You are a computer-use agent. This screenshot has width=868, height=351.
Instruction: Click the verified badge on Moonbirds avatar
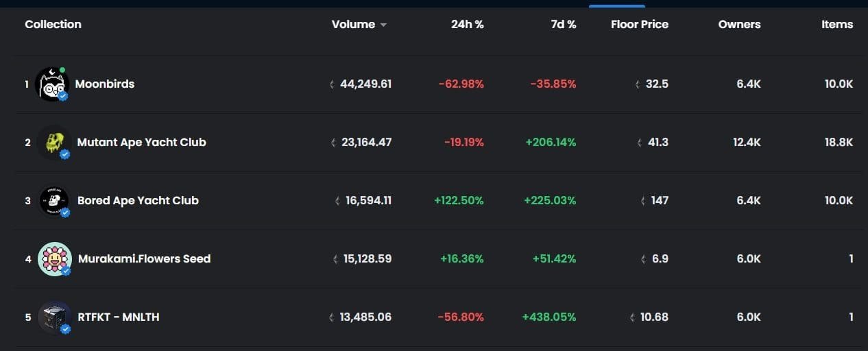63,97
